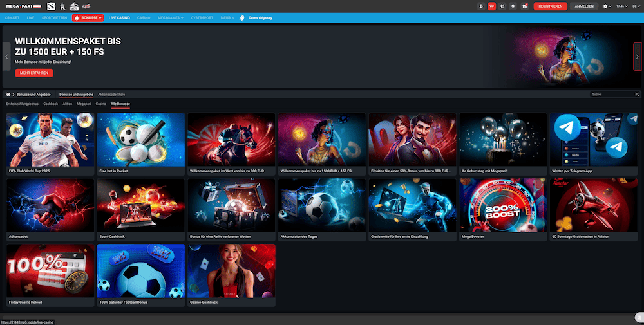The width and height of the screenshot is (644, 325).
Task: Select the Bonusse und Angebote tab
Action: [x=76, y=95]
